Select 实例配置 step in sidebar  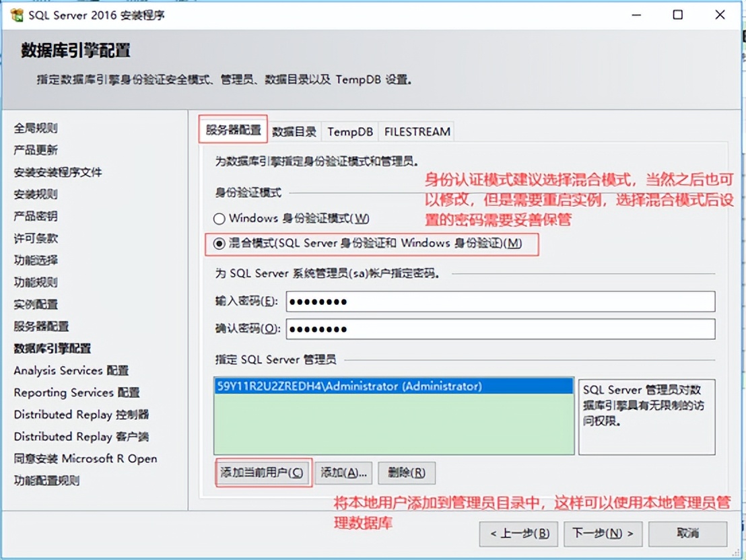tap(36, 304)
